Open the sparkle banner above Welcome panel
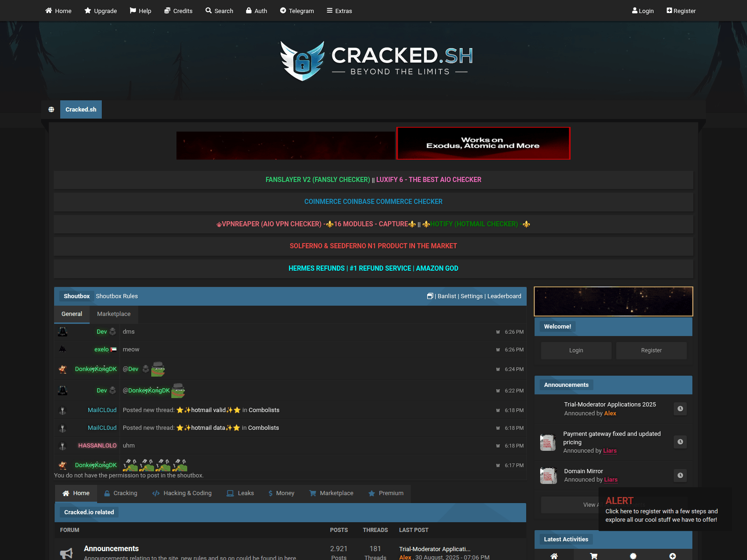 (x=613, y=301)
